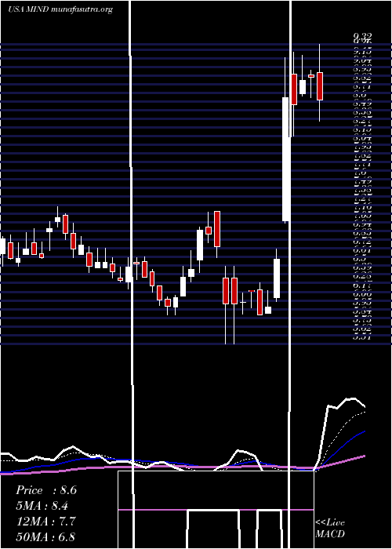Image resolution: width=392 pixels, height=549 pixels.
Task: Click the 'USA MIND munafasutra.org' title text
Action: (60, 9)
